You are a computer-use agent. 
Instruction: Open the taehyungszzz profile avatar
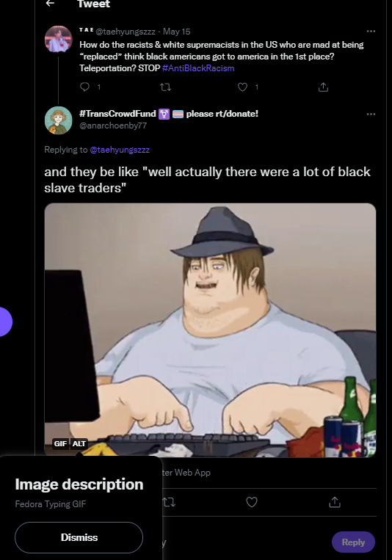(x=58, y=40)
